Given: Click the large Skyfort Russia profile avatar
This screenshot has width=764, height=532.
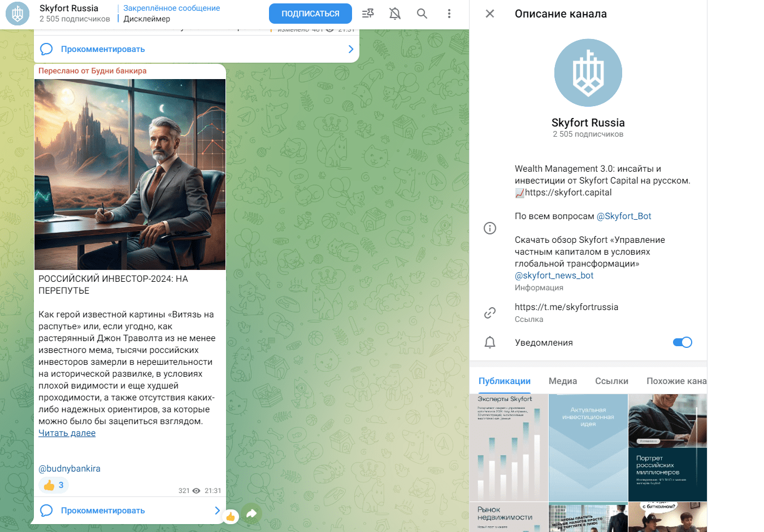Looking at the screenshot, I should [x=588, y=73].
